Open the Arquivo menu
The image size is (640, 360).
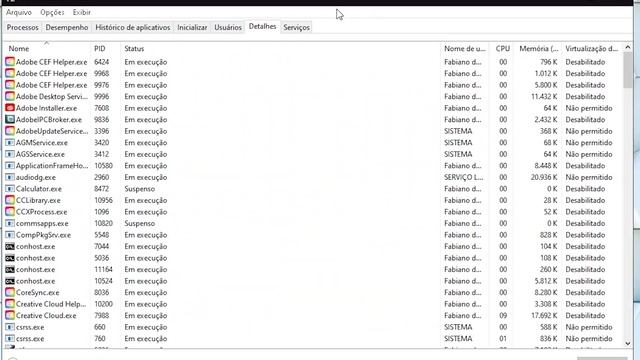tap(19, 12)
